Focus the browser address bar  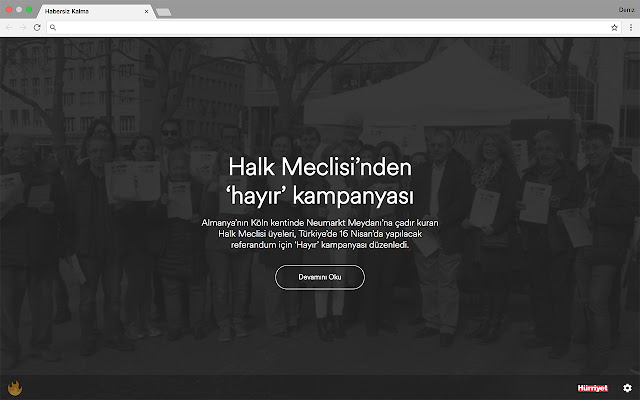click(x=333, y=27)
